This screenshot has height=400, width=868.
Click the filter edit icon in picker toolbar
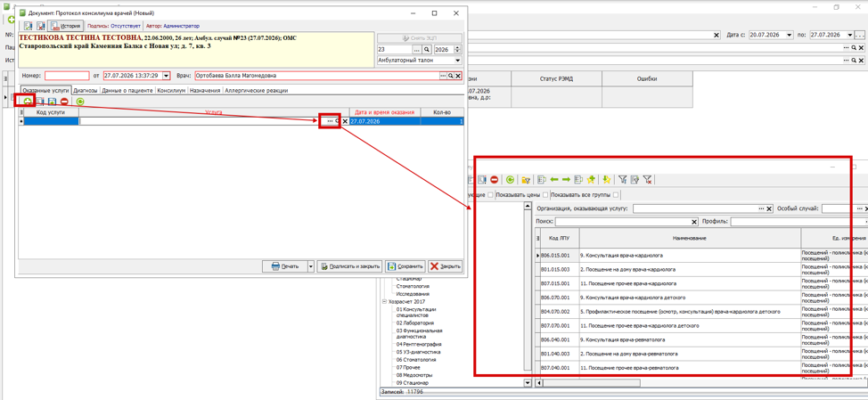pos(635,179)
